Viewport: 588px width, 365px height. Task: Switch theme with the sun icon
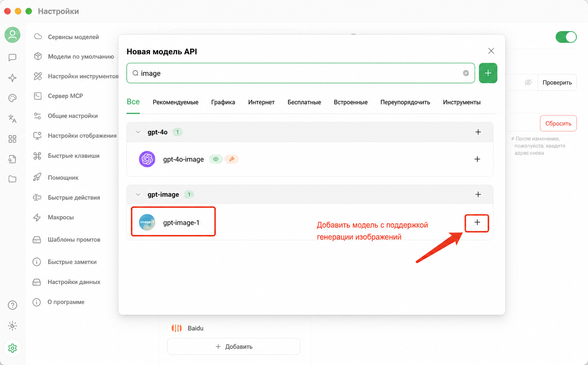tap(13, 326)
